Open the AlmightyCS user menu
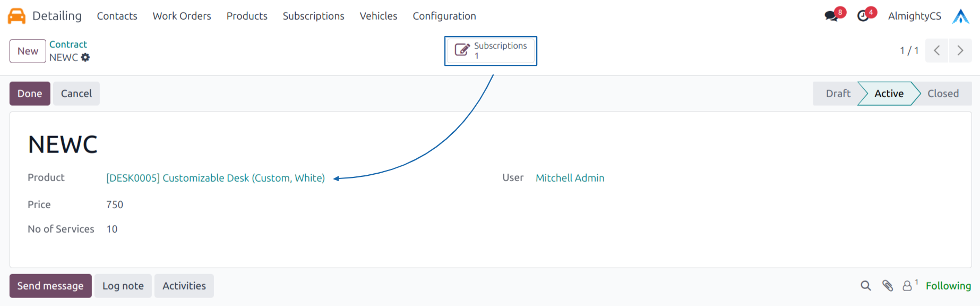This screenshot has height=306, width=980. (914, 15)
